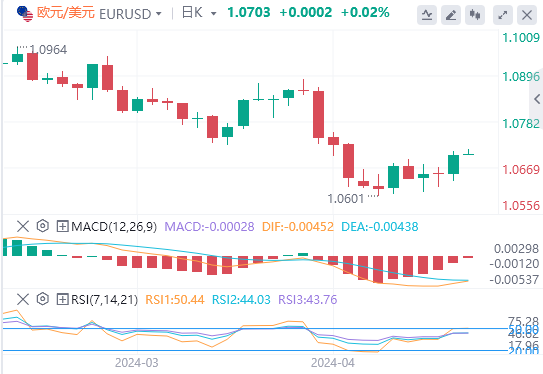Image resolution: width=543 pixels, height=374 pixels.
Task: Remove the MACD indicator panel
Action: (x=23, y=226)
